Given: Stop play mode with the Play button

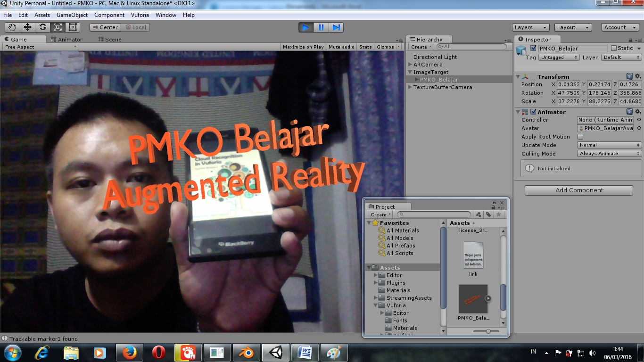Looking at the screenshot, I should [306, 27].
